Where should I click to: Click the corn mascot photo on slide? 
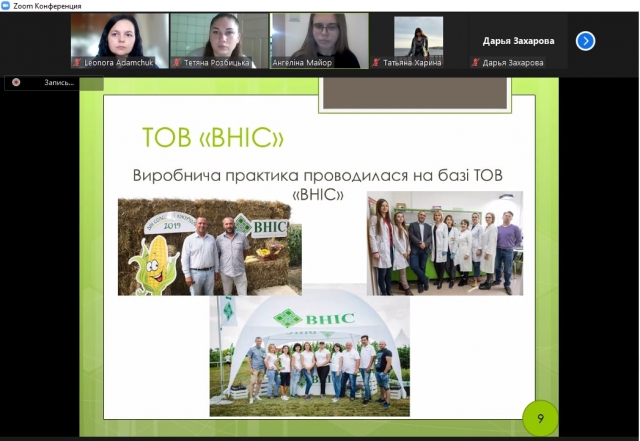pos(210,247)
